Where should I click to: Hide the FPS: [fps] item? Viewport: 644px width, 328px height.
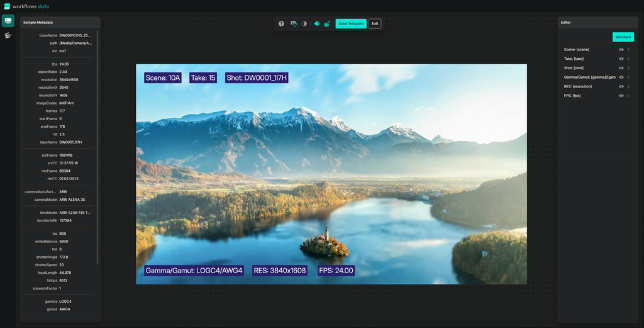tap(621, 96)
